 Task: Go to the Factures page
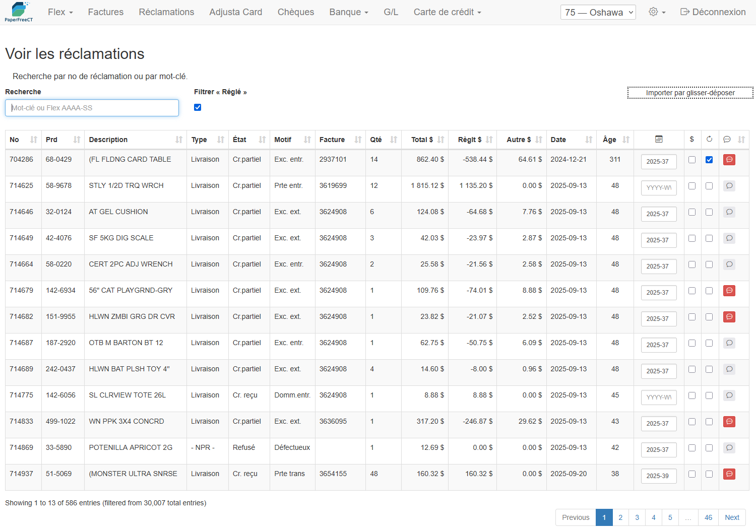tap(105, 12)
